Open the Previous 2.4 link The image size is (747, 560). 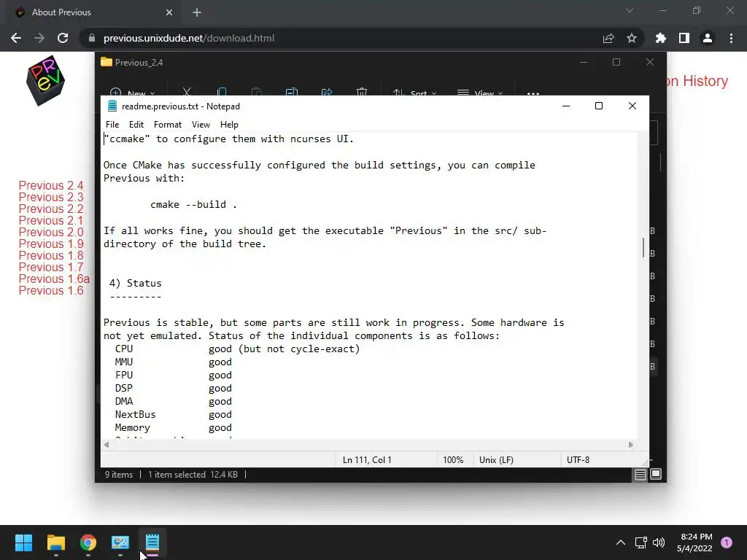click(51, 185)
